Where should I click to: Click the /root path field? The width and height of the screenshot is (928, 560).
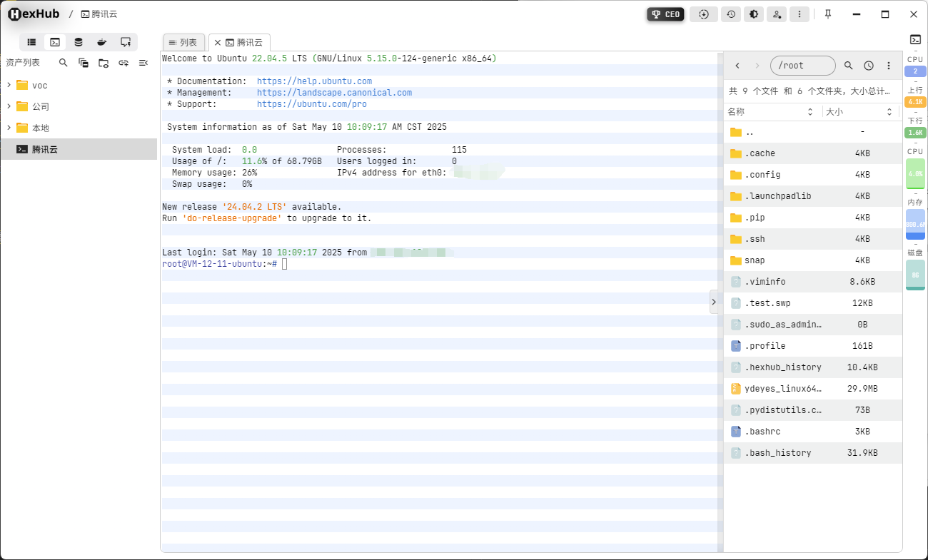803,66
